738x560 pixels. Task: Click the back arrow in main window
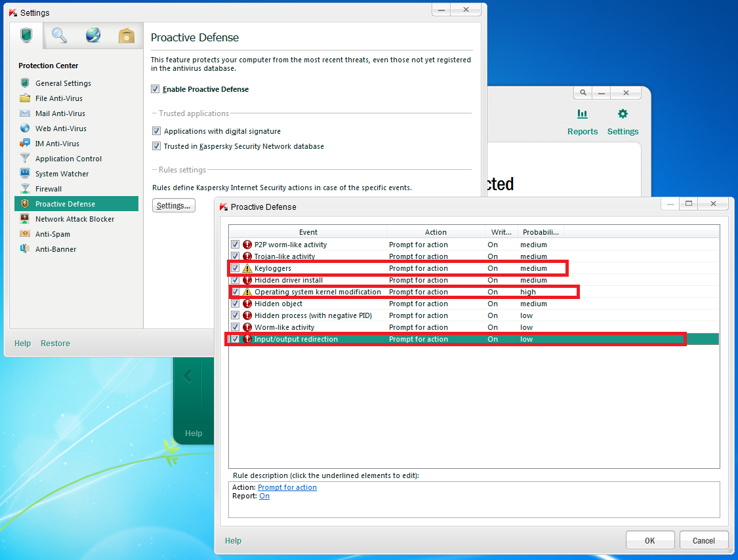(x=188, y=376)
